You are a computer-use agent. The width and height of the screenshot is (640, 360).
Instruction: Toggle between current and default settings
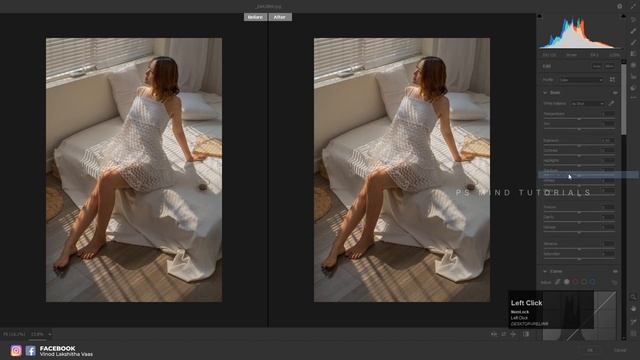(x=526, y=334)
